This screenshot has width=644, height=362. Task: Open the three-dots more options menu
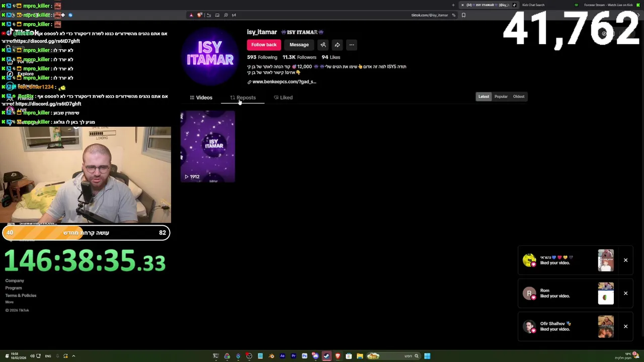click(x=352, y=45)
